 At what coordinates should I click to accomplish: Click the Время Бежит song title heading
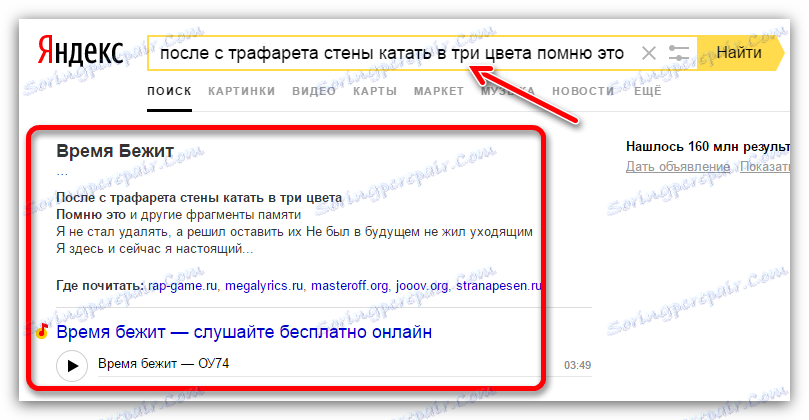point(115,151)
